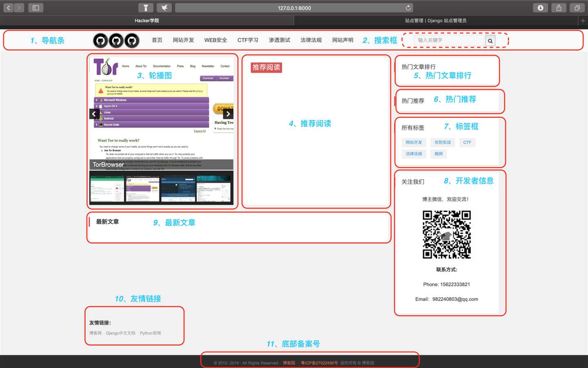Open Safari downloads button
This screenshot has height=368, width=588.
[x=540, y=8]
